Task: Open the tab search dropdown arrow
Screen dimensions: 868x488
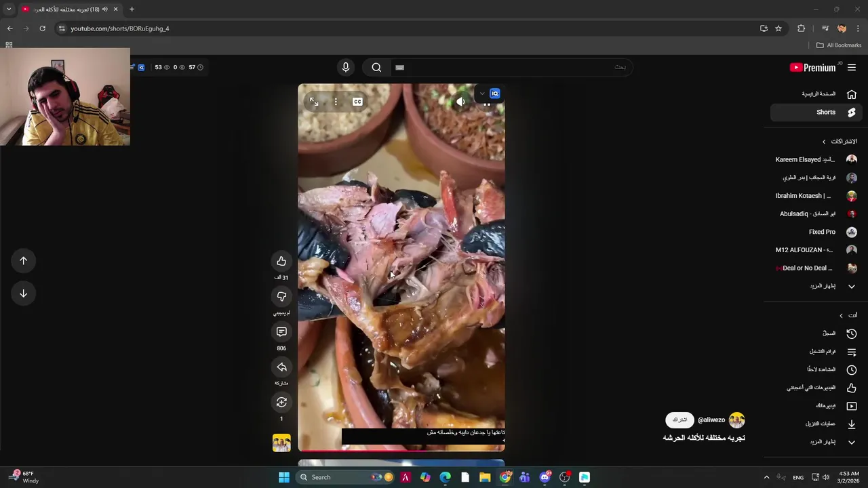Action: pyautogui.click(x=9, y=9)
